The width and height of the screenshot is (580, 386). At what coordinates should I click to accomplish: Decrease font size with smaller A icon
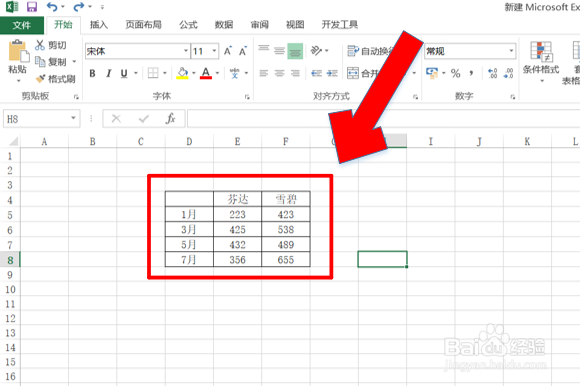243,51
